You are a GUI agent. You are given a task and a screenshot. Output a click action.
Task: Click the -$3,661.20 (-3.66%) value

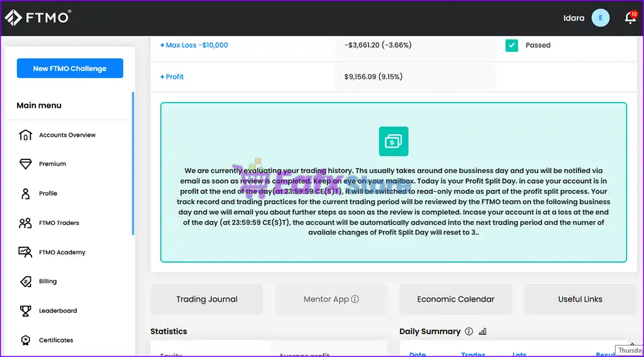click(x=378, y=45)
